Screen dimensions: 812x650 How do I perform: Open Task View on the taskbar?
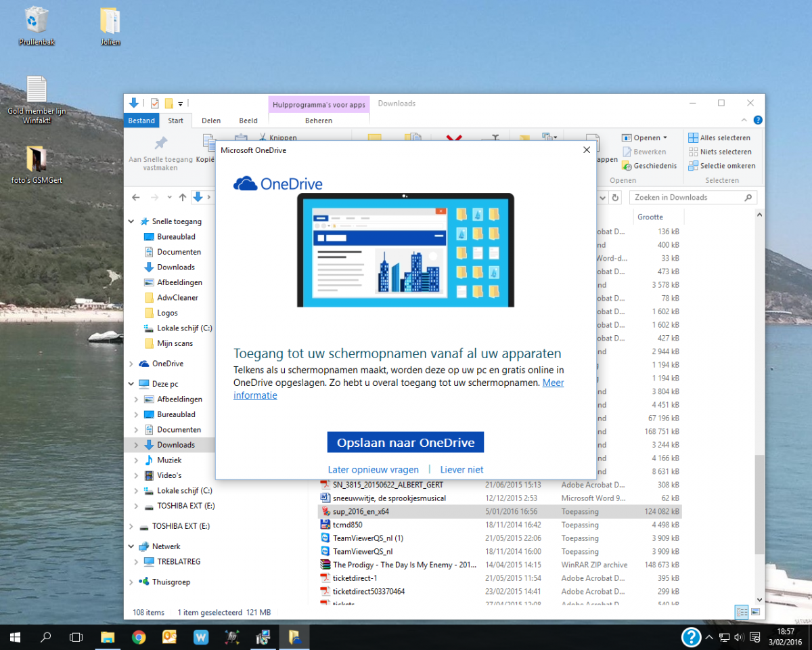pos(76,637)
